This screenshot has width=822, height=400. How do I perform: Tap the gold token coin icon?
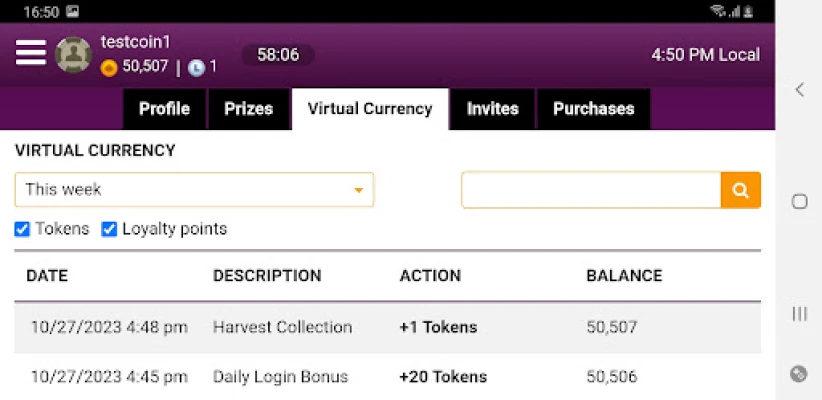(x=109, y=68)
